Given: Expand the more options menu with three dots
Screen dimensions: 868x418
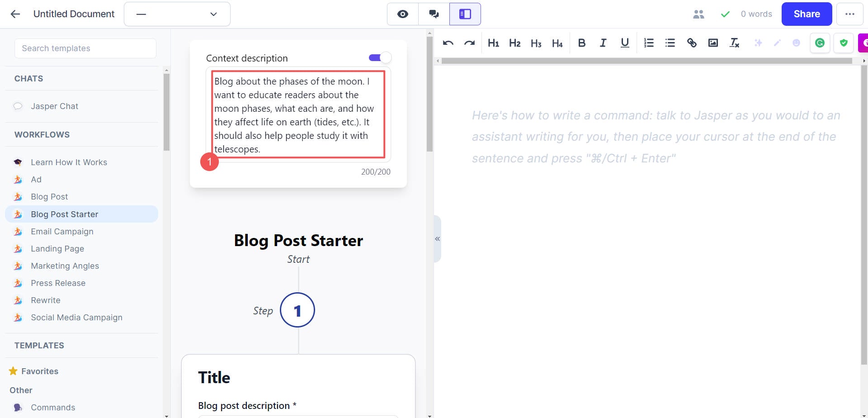Looking at the screenshot, I should click(x=850, y=14).
